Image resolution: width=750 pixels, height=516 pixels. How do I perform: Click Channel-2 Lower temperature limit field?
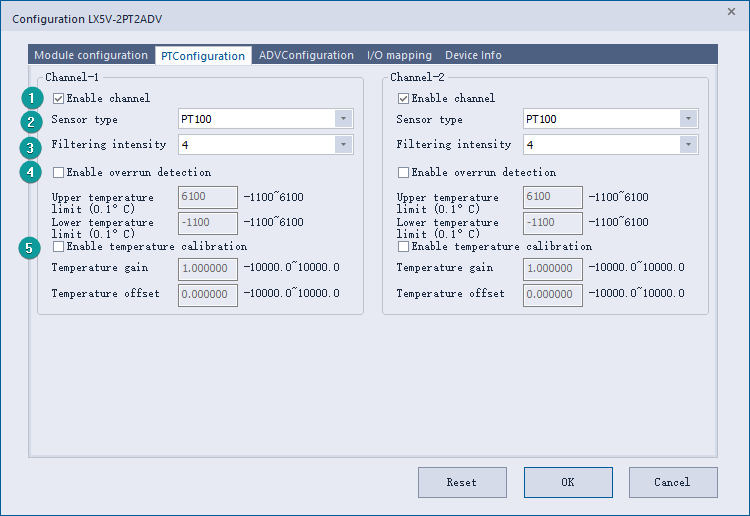552,223
